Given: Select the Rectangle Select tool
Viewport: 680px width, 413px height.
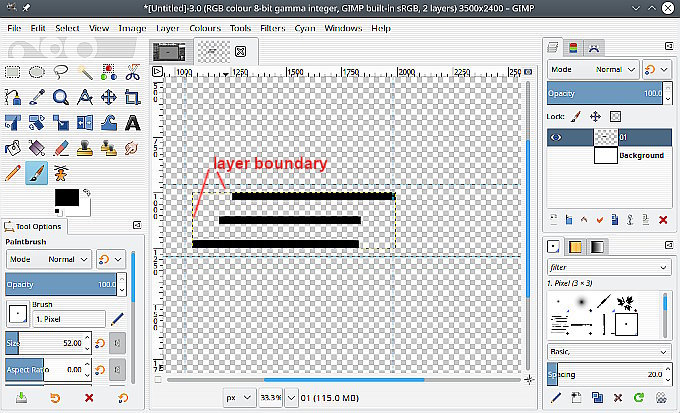Looking at the screenshot, I should [12, 72].
